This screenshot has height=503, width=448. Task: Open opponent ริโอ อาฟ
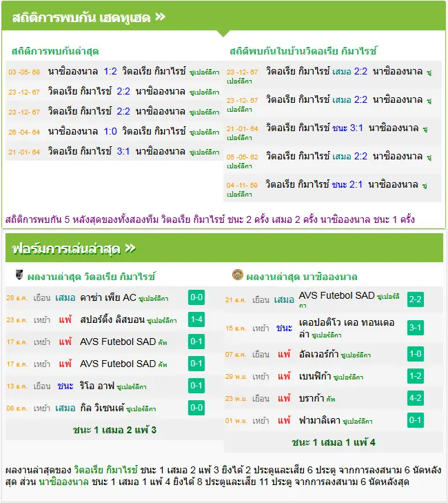(96, 386)
